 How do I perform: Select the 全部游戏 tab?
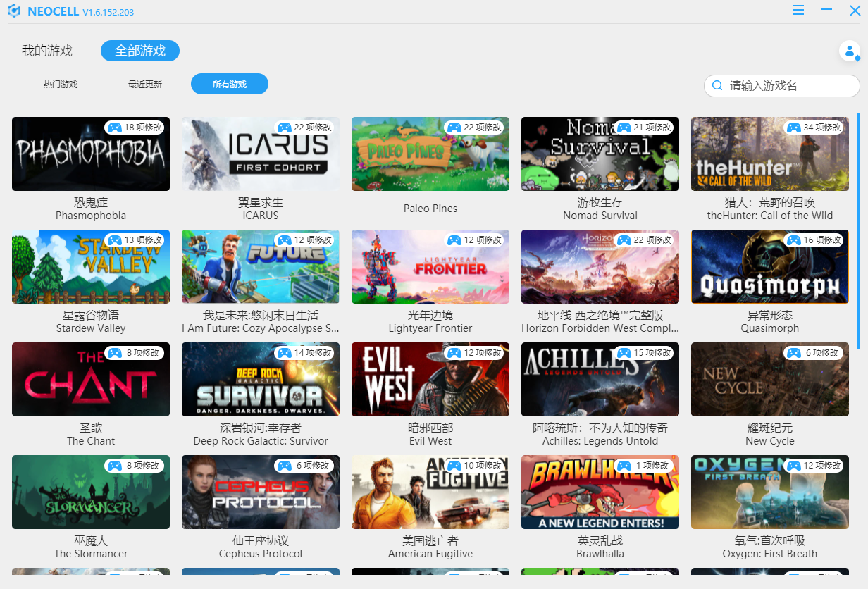coord(140,51)
